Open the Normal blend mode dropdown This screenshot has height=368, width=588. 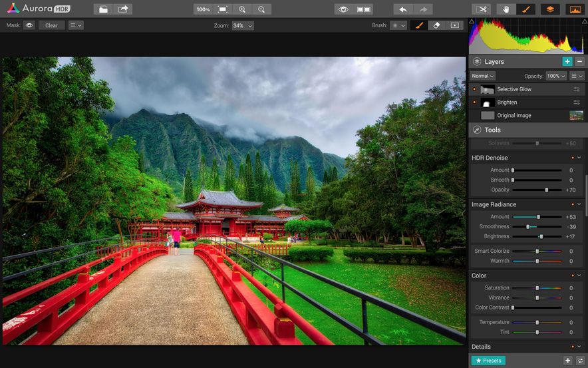point(483,76)
